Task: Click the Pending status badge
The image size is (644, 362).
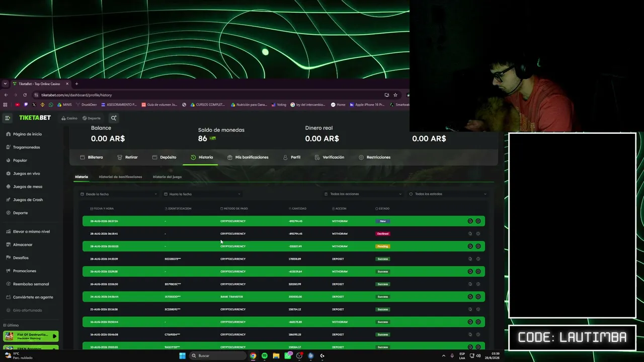Action: coord(382,246)
